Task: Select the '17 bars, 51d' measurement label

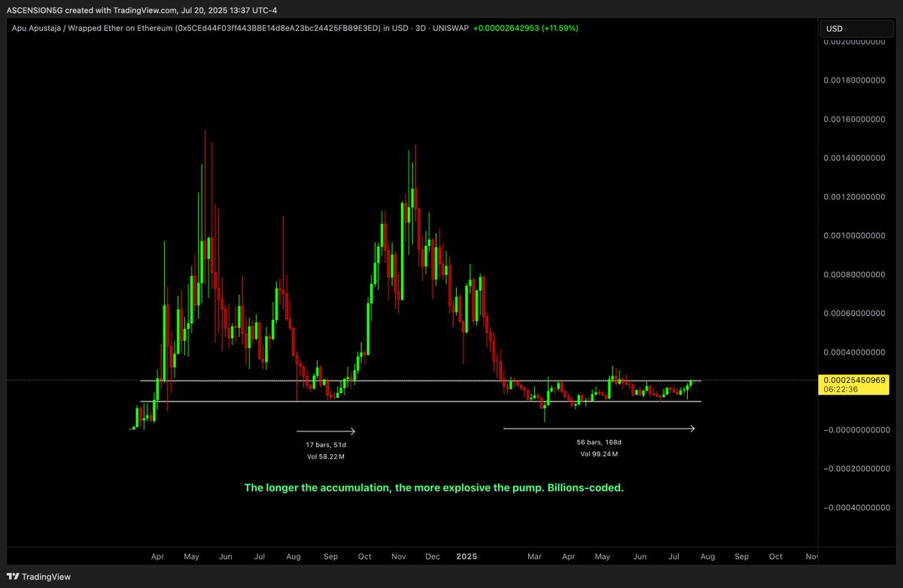Action: tap(324, 444)
